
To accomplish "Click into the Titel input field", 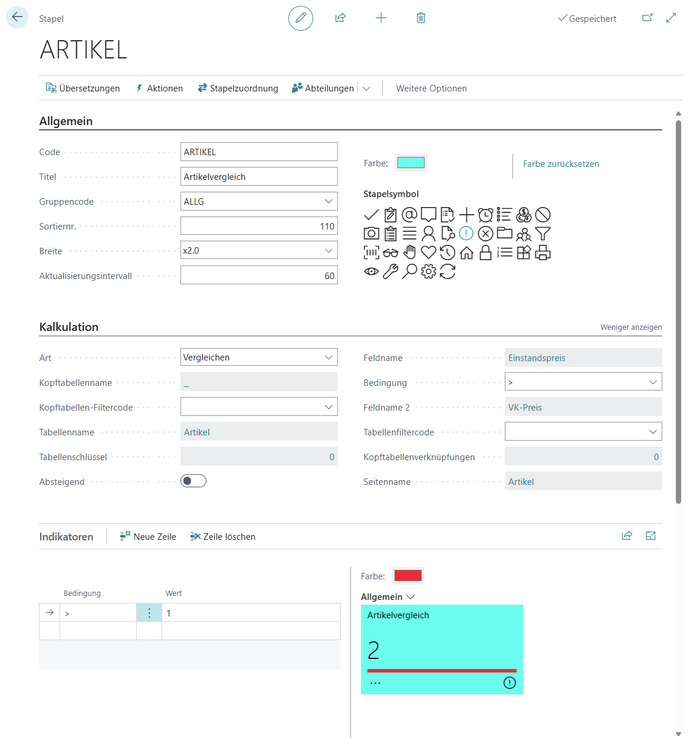I will 259,176.
